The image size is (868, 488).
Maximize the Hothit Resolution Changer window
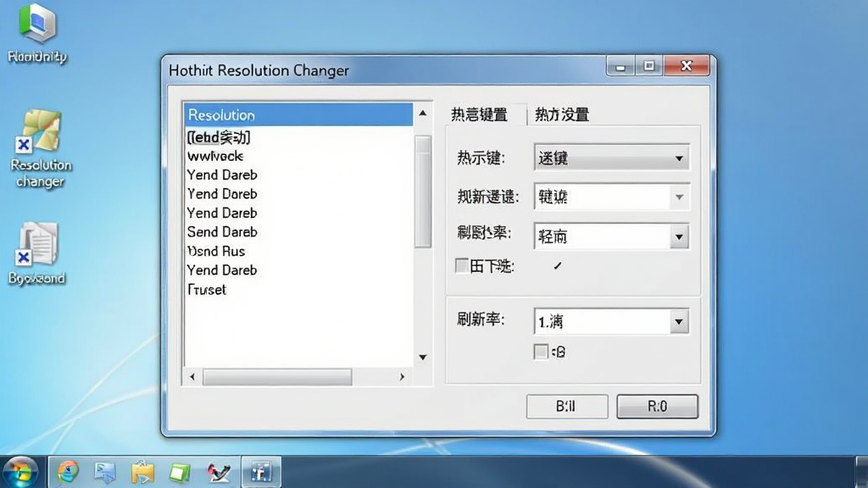(648, 66)
